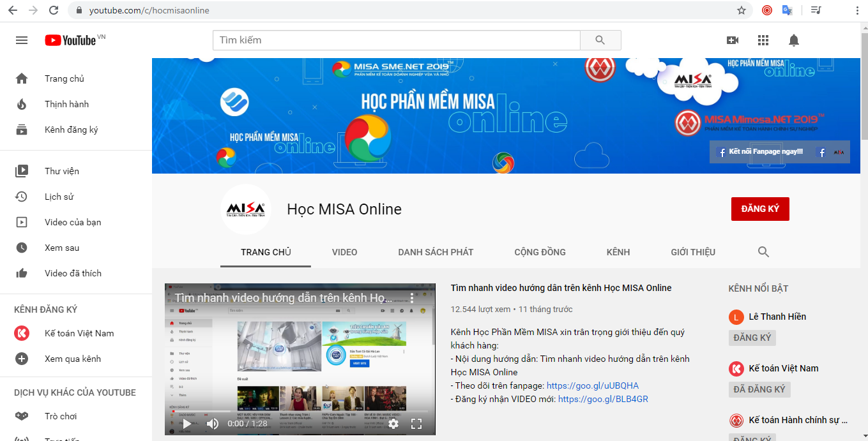Switch to the KÊNH tab

point(618,252)
